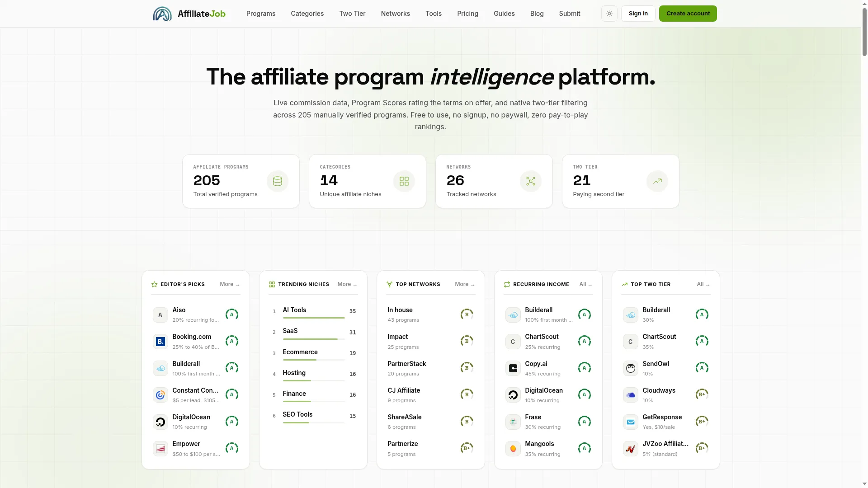Click the Aiso logo in Editor's Picks
The width and height of the screenshot is (868, 488).
160,315
